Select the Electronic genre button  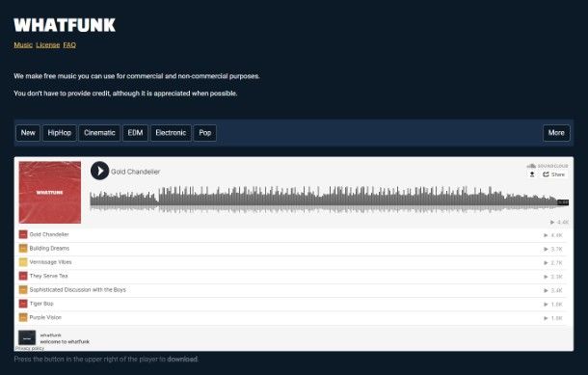171,133
